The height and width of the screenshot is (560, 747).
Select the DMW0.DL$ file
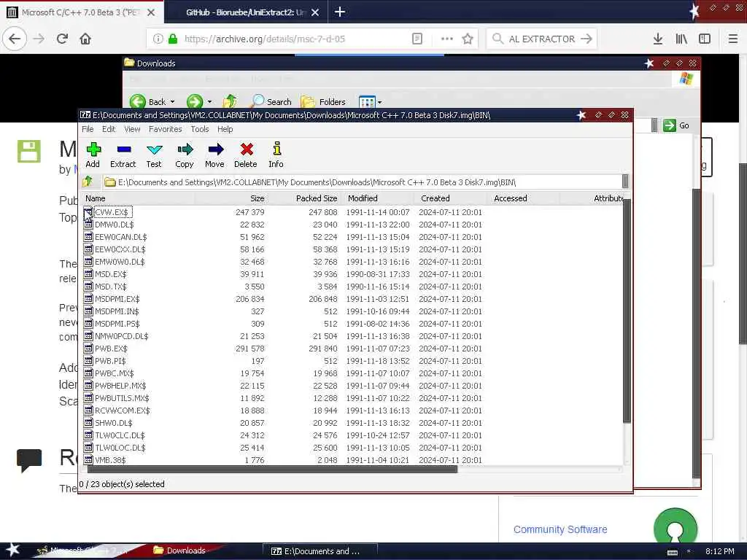tap(115, 225)
